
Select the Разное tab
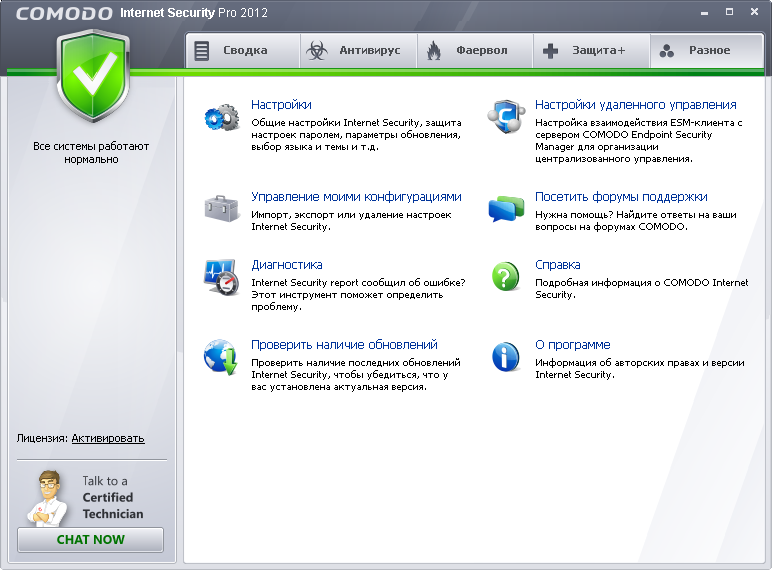click(x=707, y=50)
